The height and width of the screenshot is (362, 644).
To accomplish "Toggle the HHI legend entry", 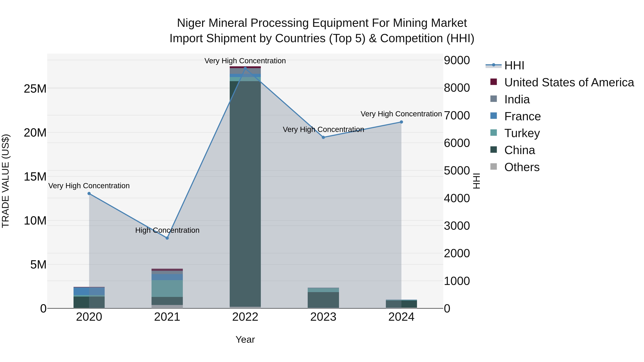I will (505, 65).
